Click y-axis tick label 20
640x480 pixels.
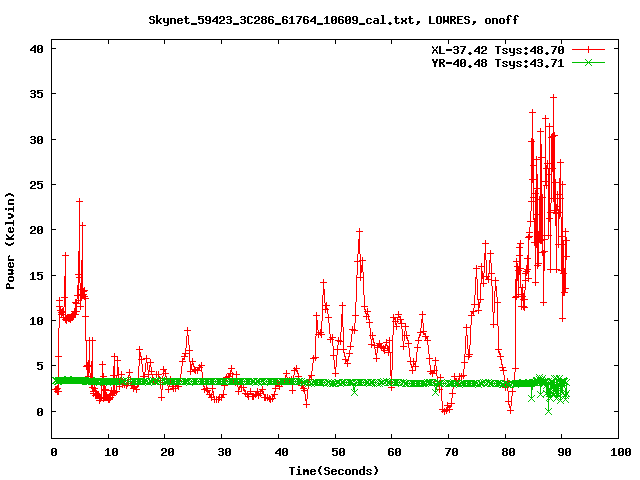coord(36,230)
